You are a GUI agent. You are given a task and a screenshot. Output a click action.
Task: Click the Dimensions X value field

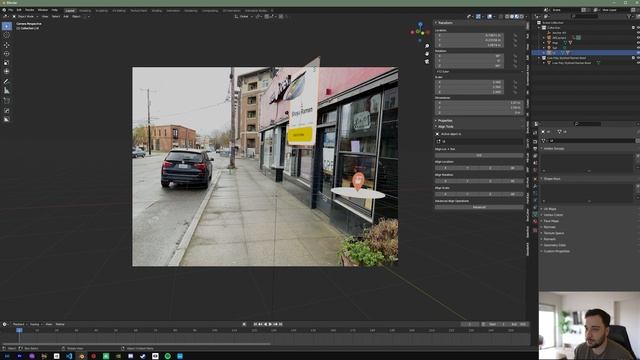(478, 103)
